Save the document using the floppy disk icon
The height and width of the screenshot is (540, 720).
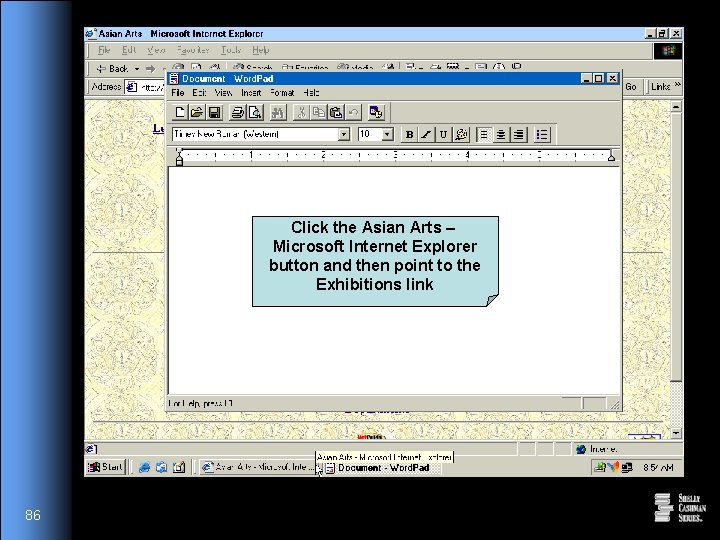214,112
